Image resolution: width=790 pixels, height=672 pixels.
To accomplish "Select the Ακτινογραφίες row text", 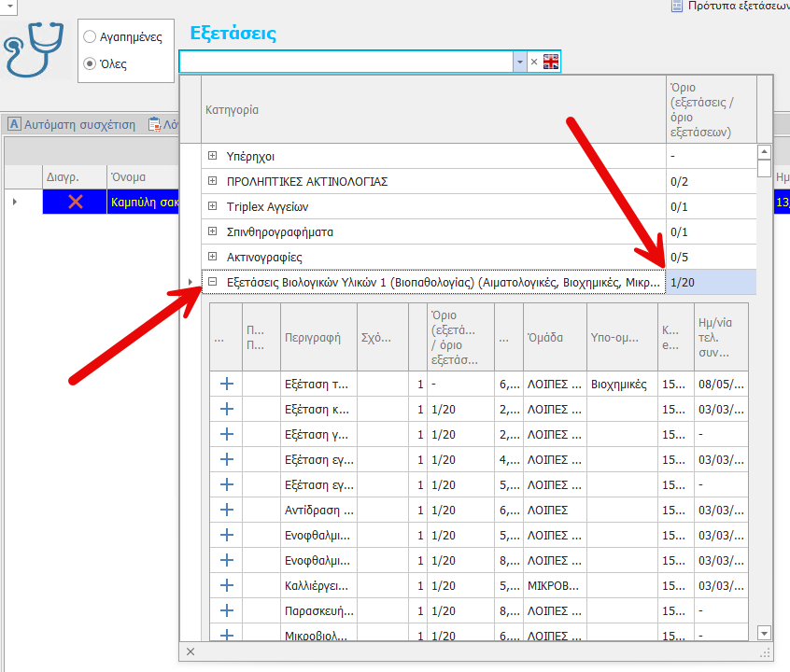I will (264, 258).
